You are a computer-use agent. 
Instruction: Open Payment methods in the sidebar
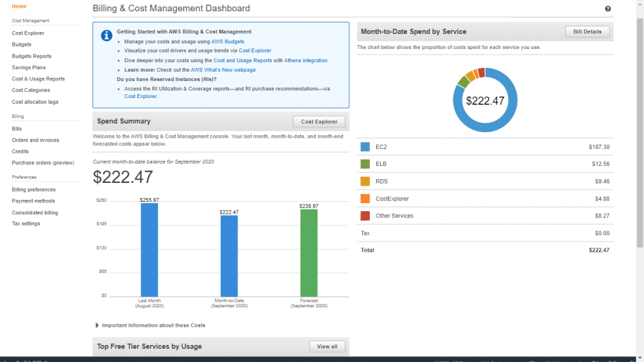point(33,200)
